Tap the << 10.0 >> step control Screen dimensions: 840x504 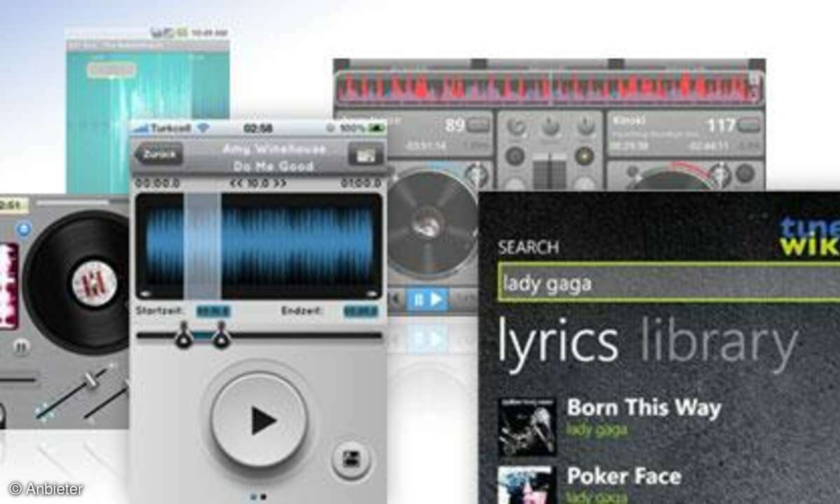(258, 183)
